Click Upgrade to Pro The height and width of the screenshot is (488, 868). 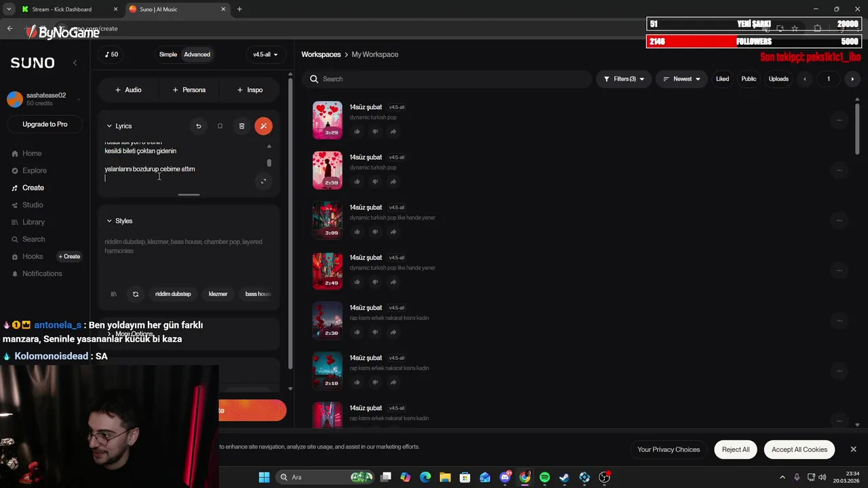(45, 124)
